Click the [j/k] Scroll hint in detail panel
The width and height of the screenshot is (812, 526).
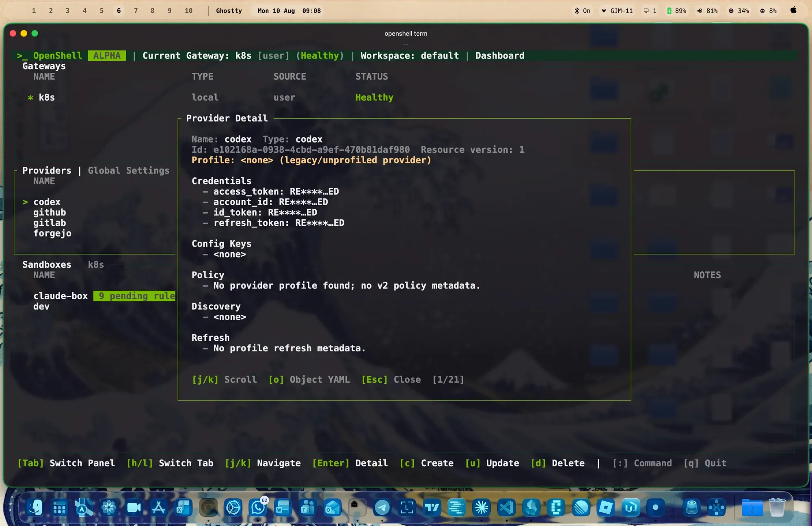pyautogui.click(x=224, y=379)
